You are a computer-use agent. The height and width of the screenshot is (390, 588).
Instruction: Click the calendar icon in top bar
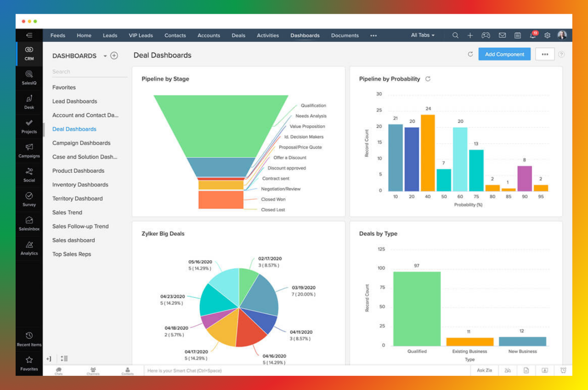tap(518, 35)
